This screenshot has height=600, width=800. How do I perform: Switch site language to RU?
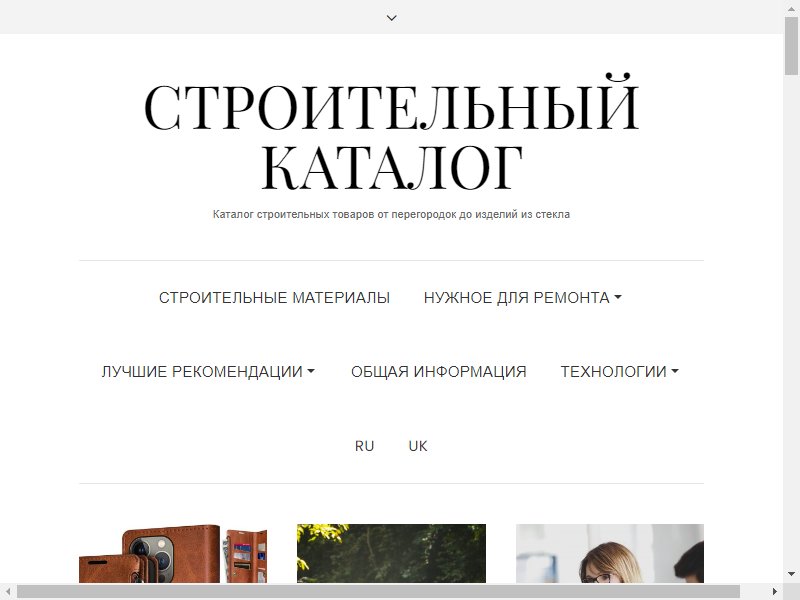pos(364,446)
